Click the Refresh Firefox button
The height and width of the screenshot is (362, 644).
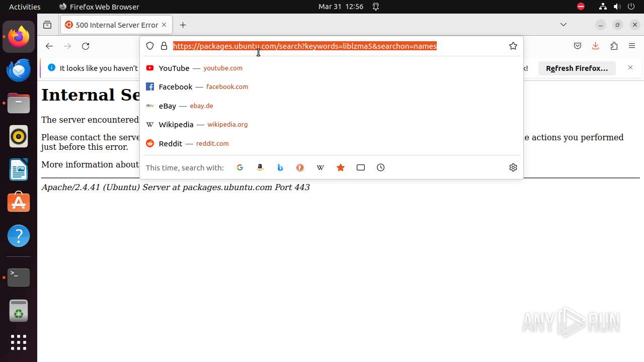click(x=577, y=68)
